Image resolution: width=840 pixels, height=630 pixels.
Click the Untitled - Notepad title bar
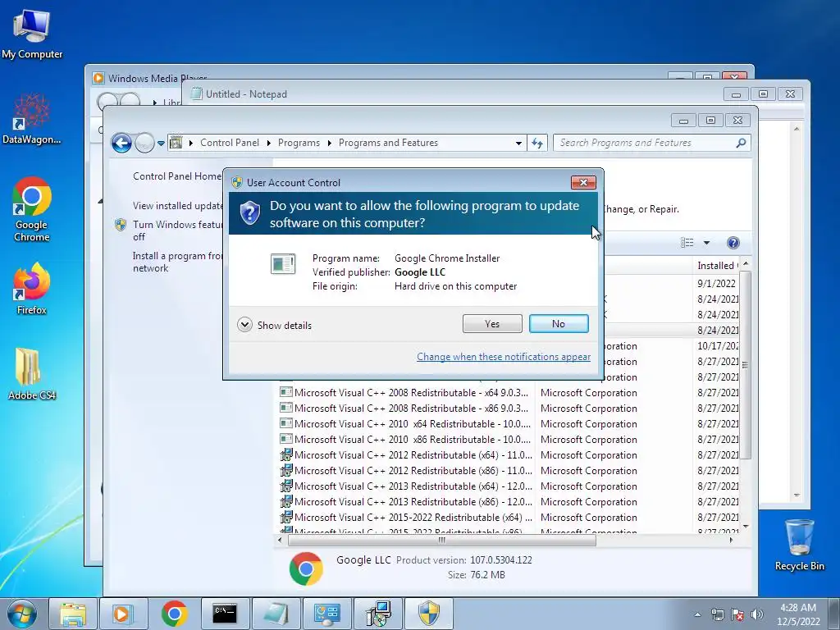coord(455,94)
